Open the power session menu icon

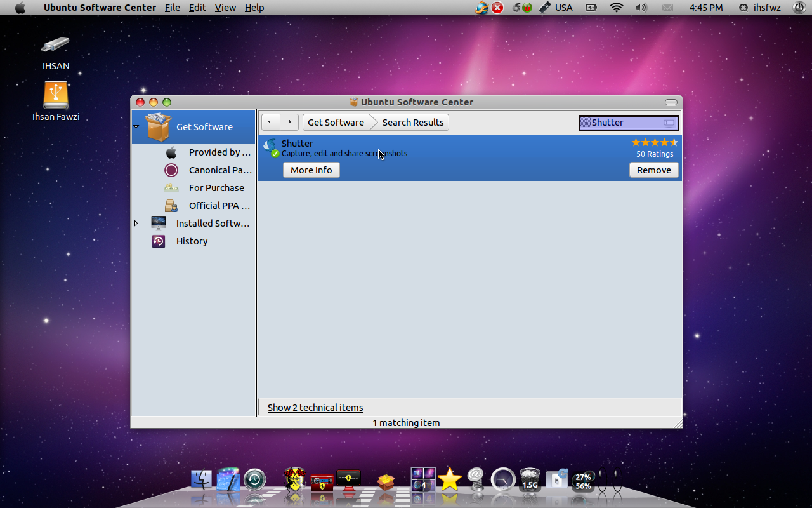[x=799, y=8]
